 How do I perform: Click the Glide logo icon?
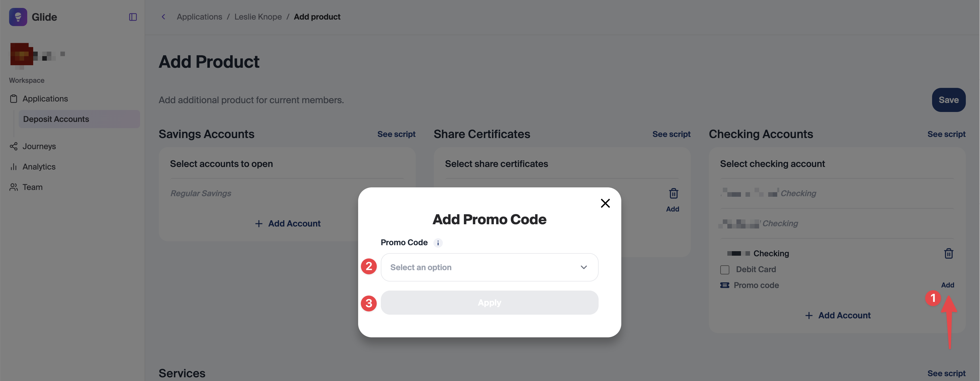tap(18, 17)
